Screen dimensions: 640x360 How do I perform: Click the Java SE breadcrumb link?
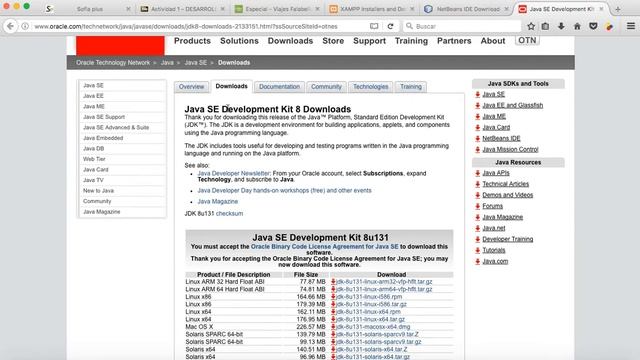[196, 62]
